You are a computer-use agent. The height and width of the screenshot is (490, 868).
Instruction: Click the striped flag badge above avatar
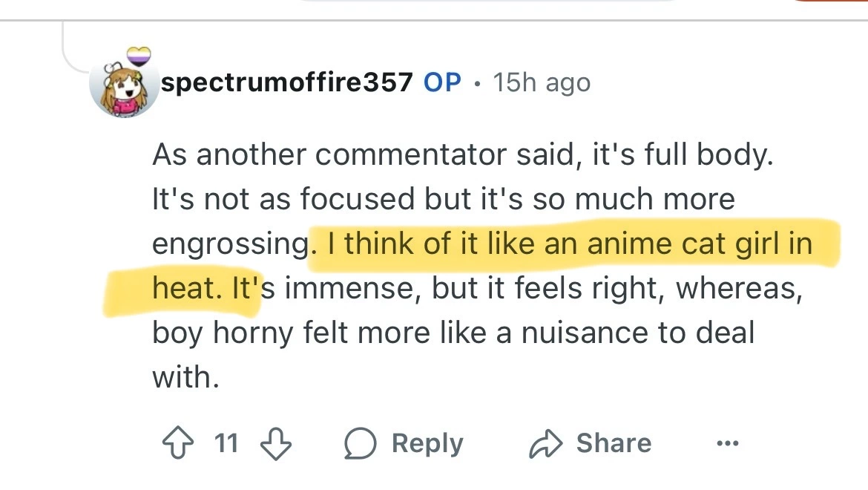(x=140, y=57)
